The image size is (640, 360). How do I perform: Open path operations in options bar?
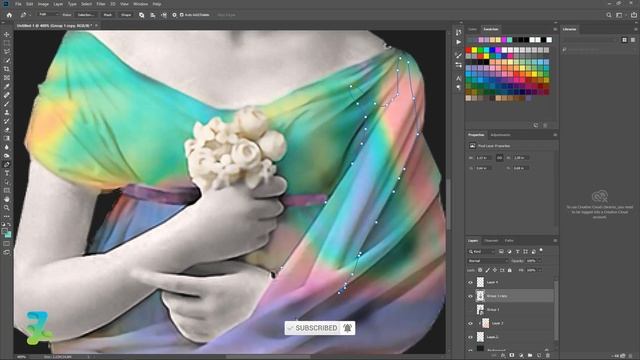click(142, 15)
